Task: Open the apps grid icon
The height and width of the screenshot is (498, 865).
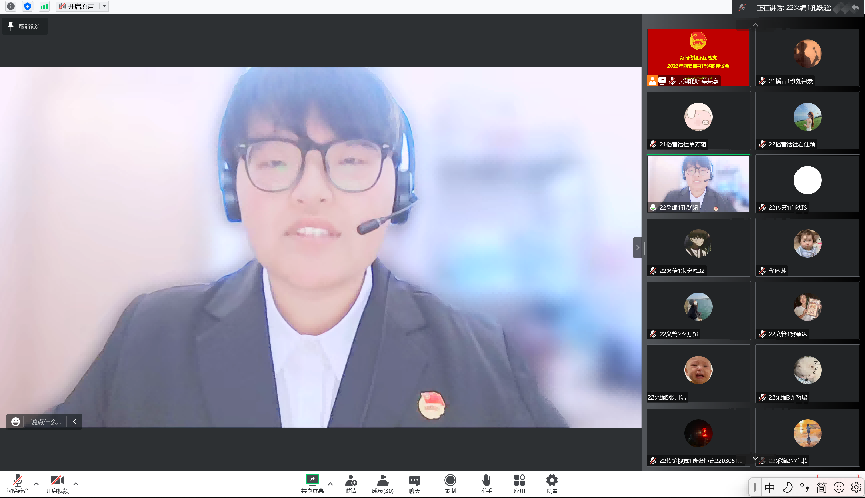Action: coord(519,482)
